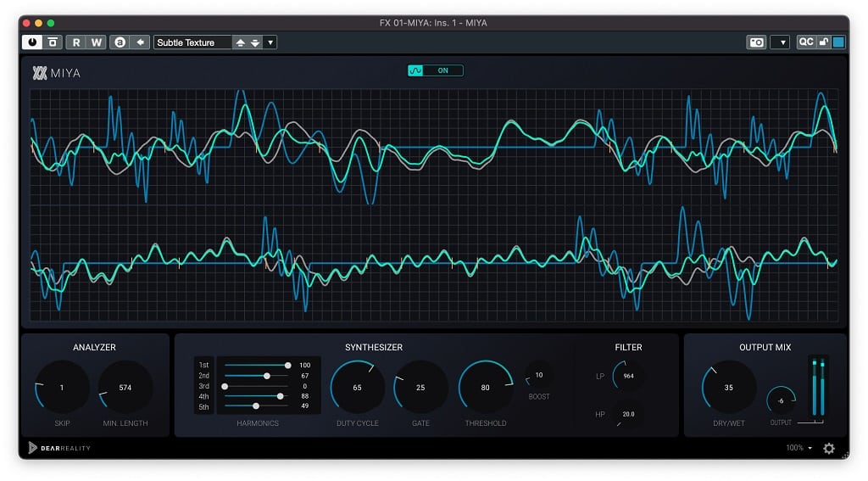Click the 4th harmonic slider handle

(280, 396)
